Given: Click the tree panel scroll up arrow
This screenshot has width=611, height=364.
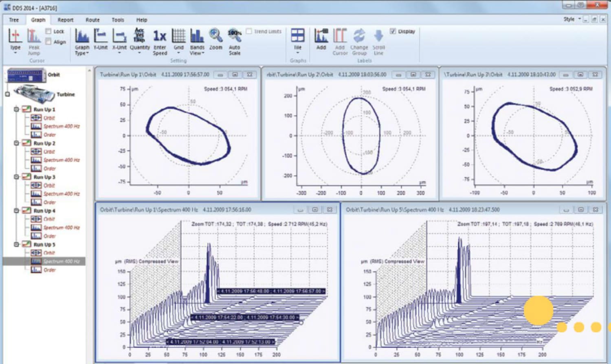Looking at the screenshot, I should (x=89, y=71).
